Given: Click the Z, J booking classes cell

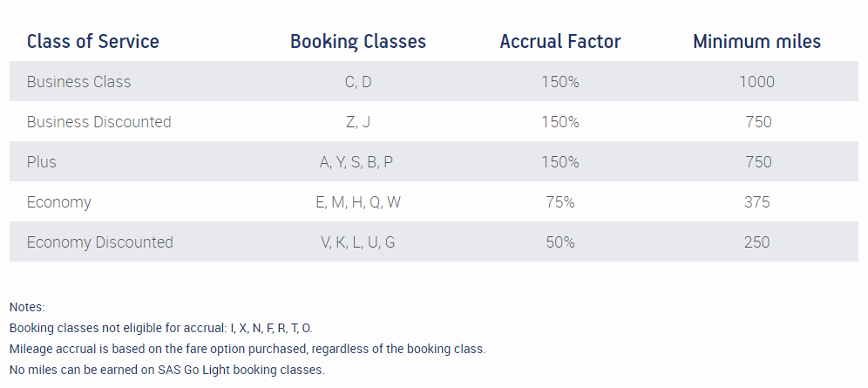Looking at the screenshot, I should (358, 122).
